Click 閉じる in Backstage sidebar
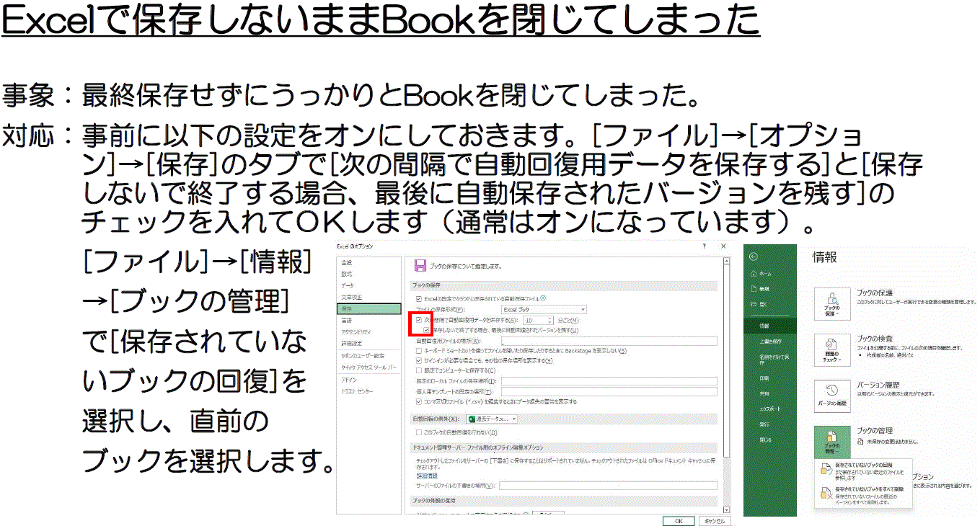 click(770, 440)
